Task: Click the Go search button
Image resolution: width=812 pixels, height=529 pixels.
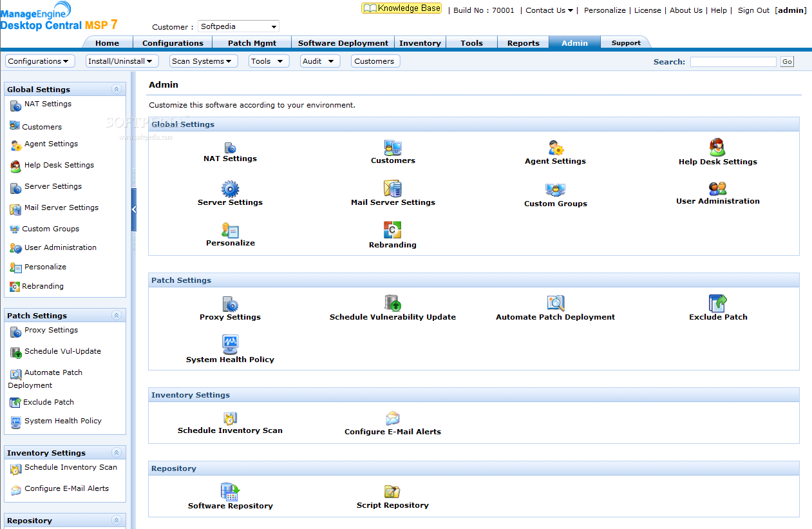Action: [787, 62]
